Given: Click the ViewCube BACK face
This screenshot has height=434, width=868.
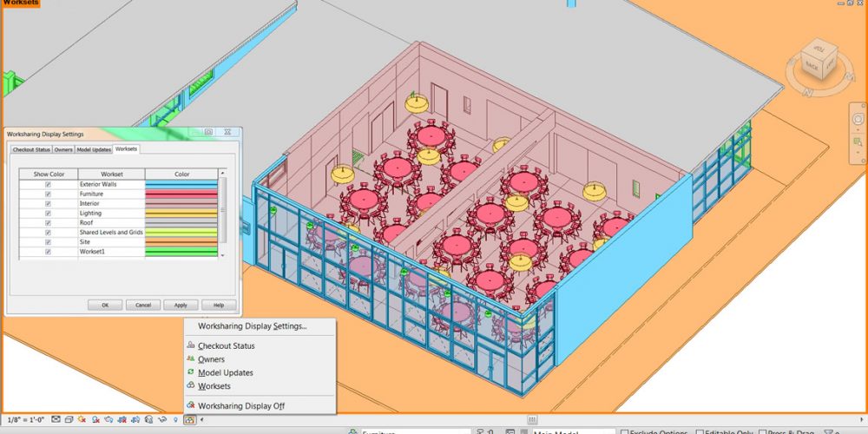Looking at the screenshot, I should pyautogui.click(x=812, y=67).
